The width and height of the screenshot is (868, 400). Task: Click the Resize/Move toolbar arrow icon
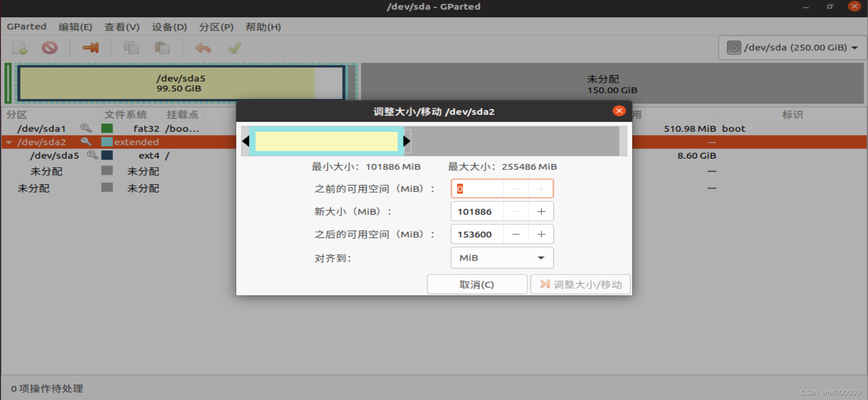pos(90,48)
